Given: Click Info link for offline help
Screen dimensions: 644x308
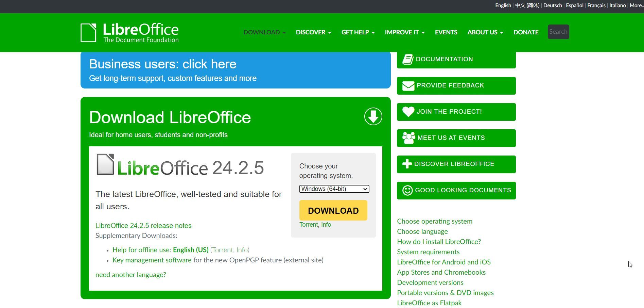Looking at the screenshot, I should (x=242, y=250).
